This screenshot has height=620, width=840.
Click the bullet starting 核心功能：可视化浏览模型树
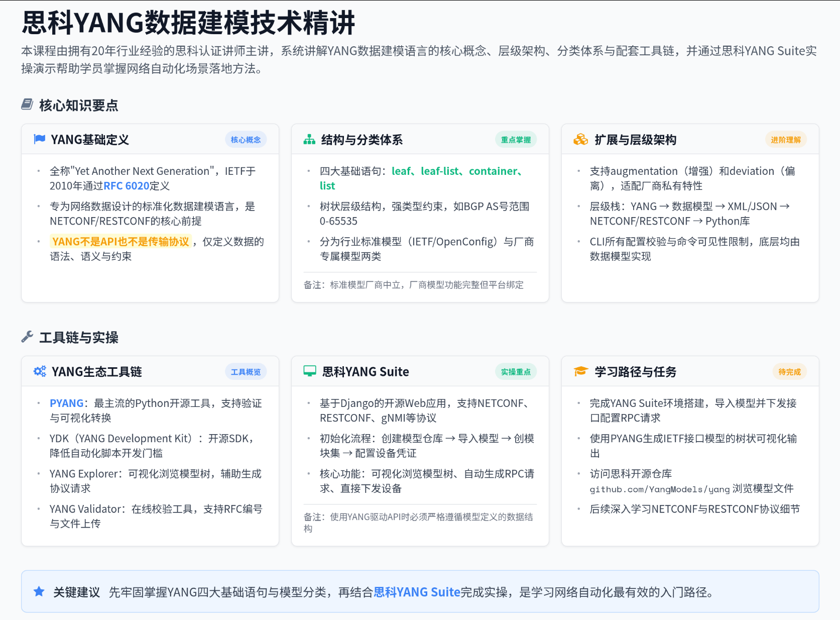(x=427, y=481)
